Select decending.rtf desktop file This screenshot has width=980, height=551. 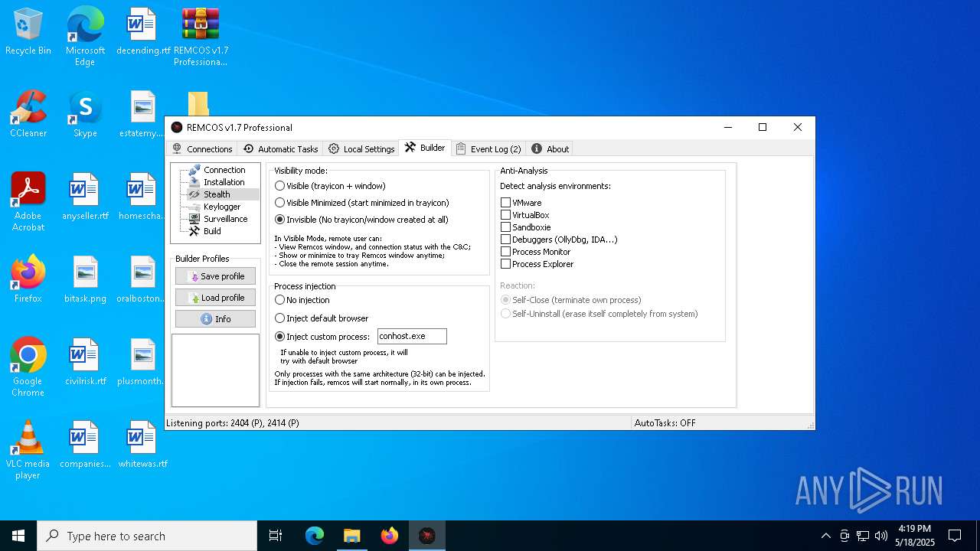[143, 32]
